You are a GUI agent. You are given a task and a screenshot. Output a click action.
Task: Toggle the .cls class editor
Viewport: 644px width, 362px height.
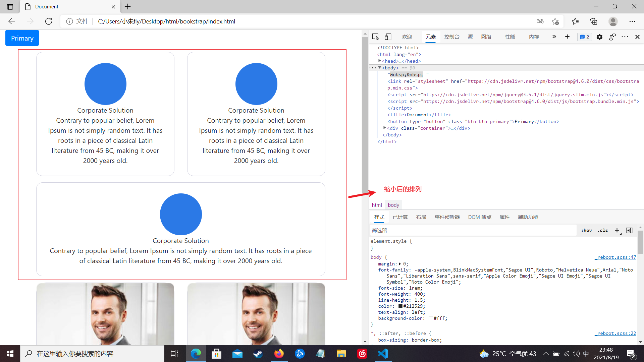(x=603, y=230)
